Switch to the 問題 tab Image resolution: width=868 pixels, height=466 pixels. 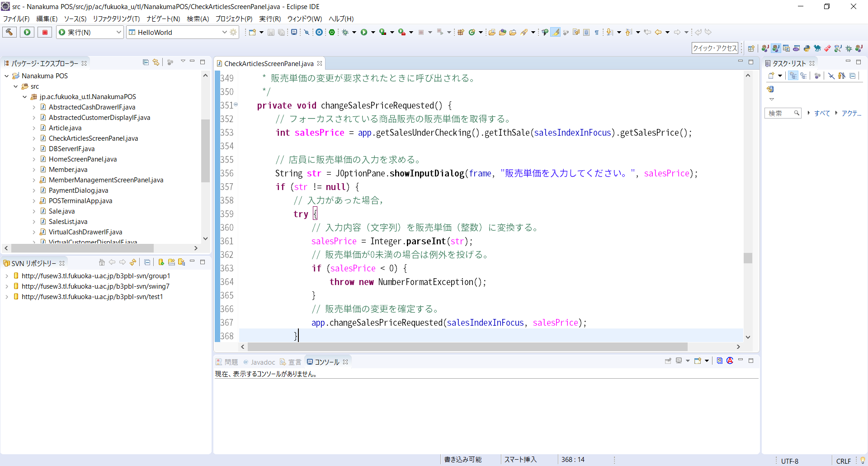(227, 362)
